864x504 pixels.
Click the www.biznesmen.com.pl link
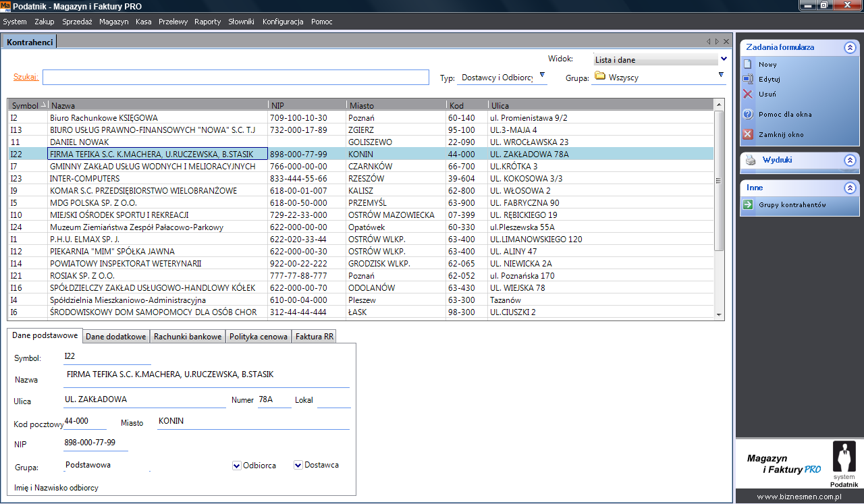point(799,497)
